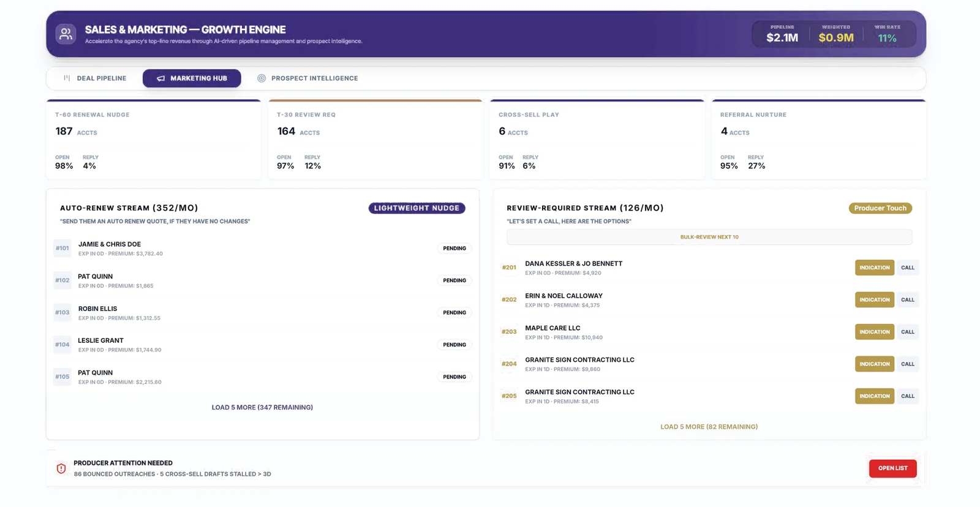980x507 pixels.
Task: Open the Referral Nurture campaign card
Action: (819, 140)
